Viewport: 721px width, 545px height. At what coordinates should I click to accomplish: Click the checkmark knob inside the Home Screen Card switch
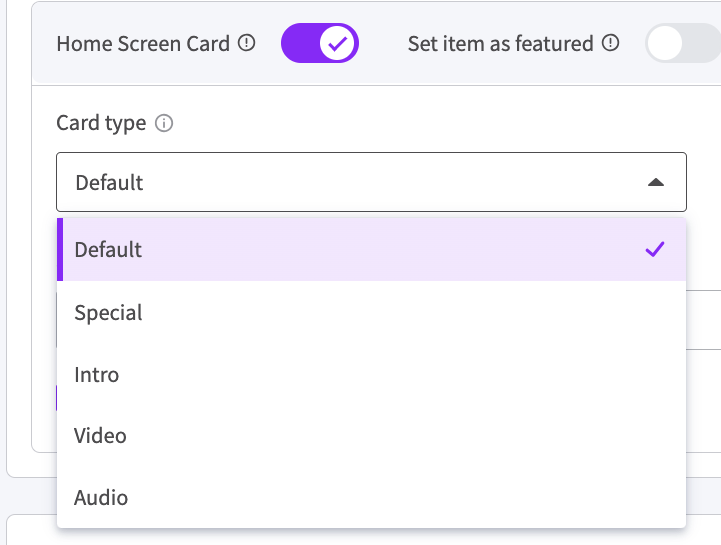(x=338, y=44)
